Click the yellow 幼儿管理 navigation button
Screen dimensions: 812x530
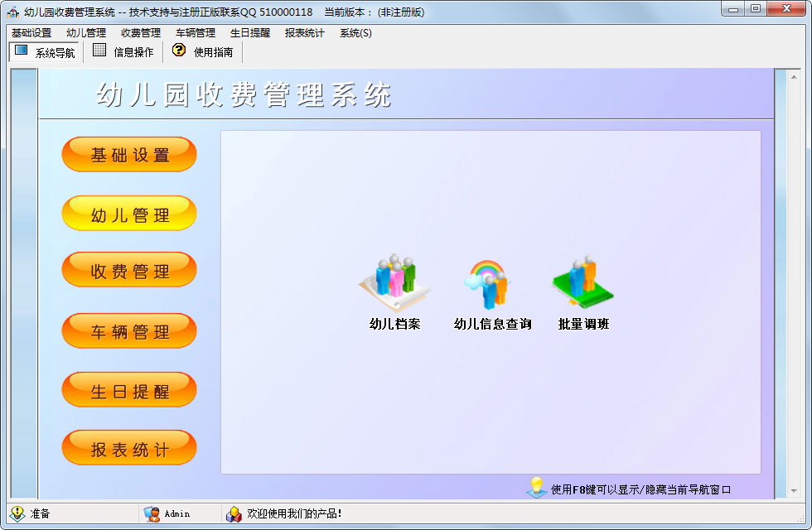coord(129,213)
